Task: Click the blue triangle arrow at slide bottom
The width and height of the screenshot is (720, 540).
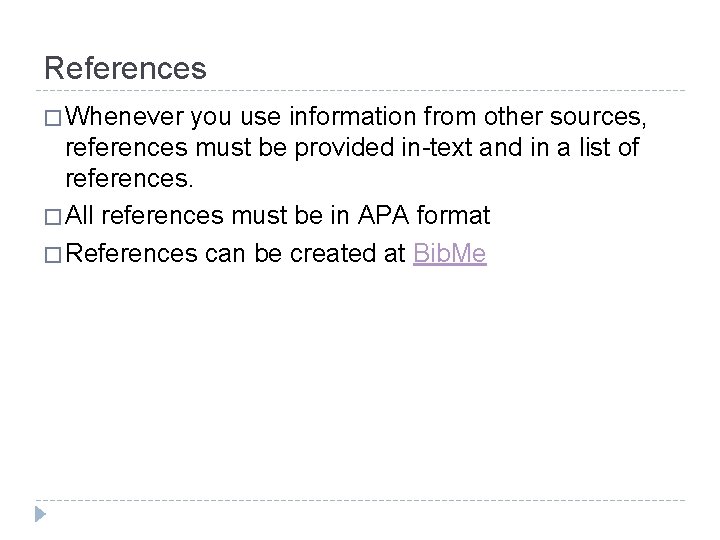Action: (x=40, y=514)
